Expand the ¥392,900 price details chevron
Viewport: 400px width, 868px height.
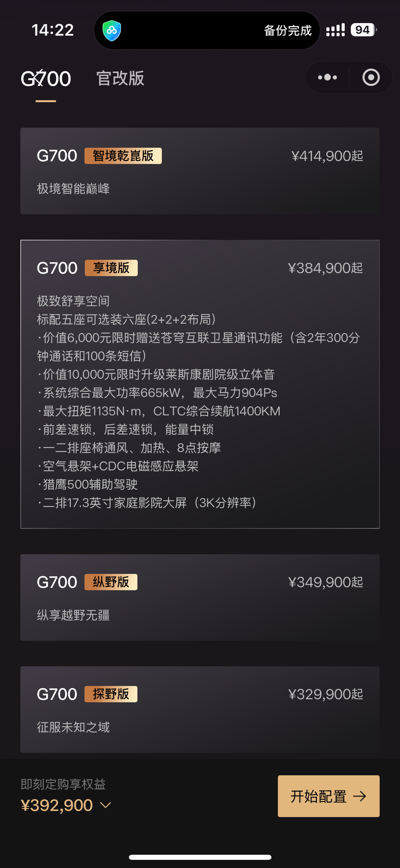(x=106, y=805)
